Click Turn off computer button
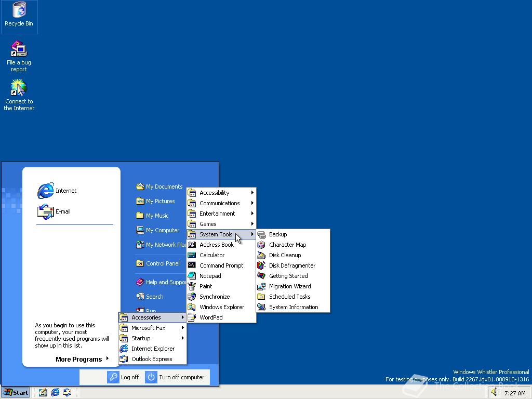532x399 pixels. 175,377
